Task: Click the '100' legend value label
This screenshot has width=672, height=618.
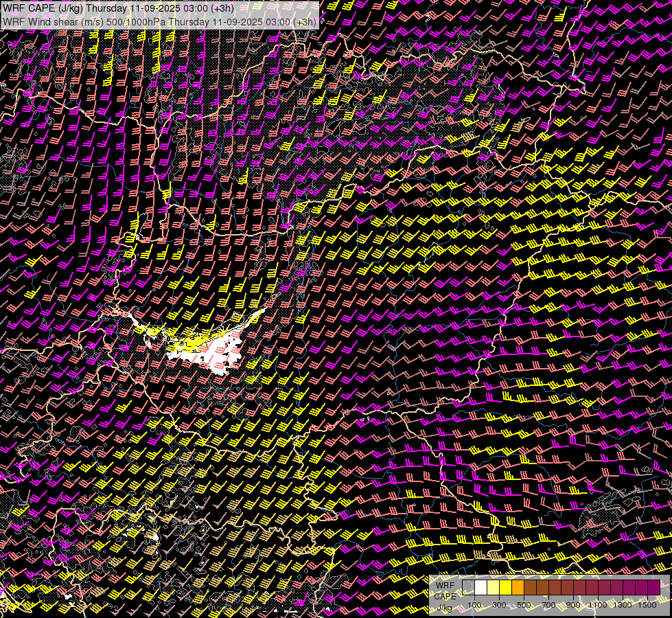Action: tap(474, 605)
